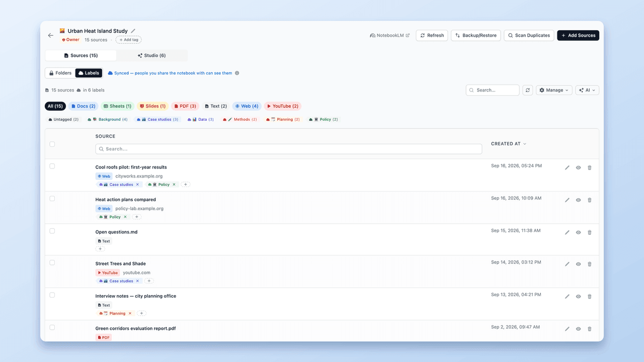Filter by PDF (3) type chip
Screen dimensions: 644x362
(185, 106)
